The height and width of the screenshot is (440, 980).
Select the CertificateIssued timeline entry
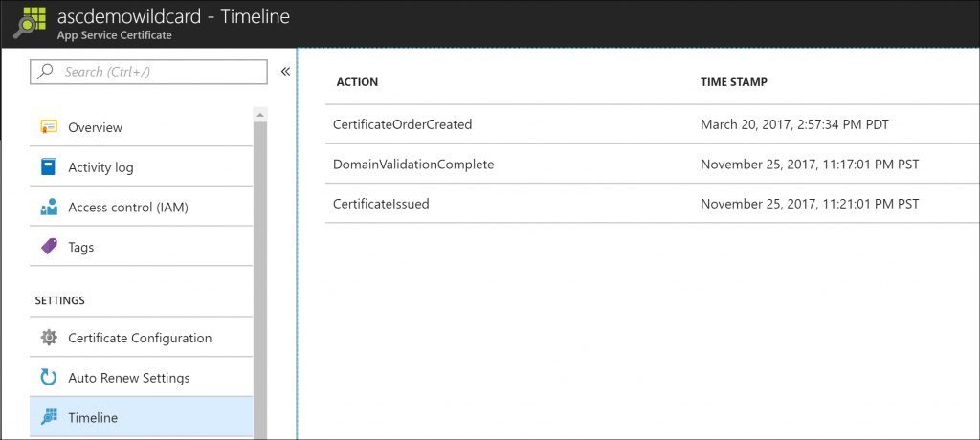pos(381,204)
